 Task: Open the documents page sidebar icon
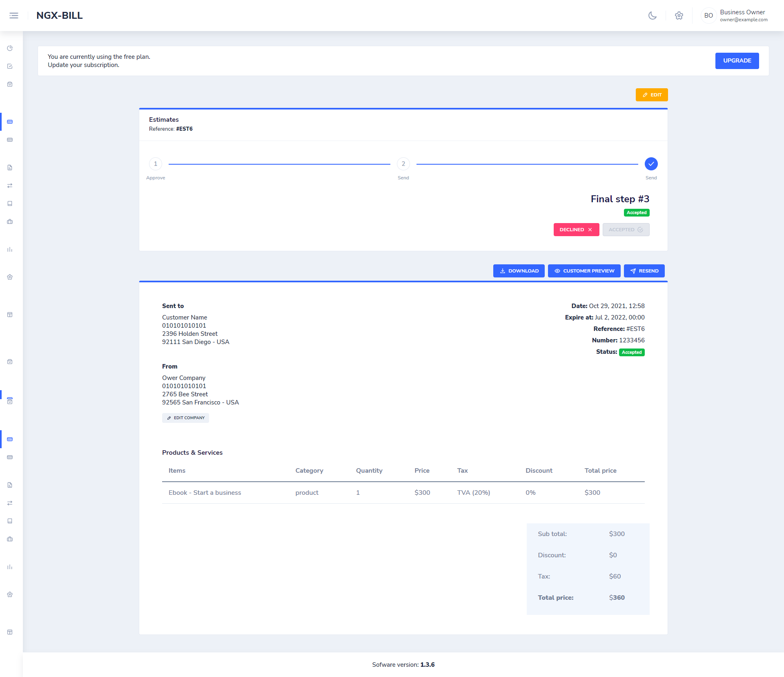coord(10,168)
